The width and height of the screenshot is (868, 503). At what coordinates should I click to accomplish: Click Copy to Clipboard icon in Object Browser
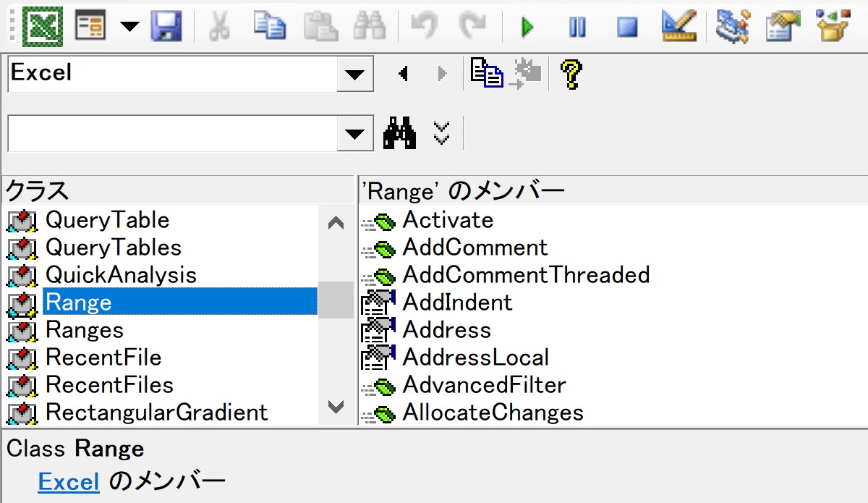tap(487, 72)
